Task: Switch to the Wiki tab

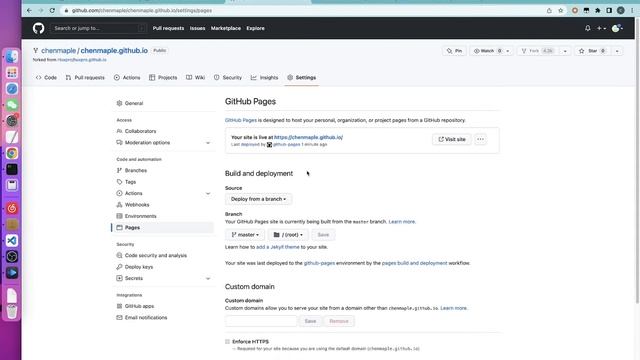Action: 196,78
